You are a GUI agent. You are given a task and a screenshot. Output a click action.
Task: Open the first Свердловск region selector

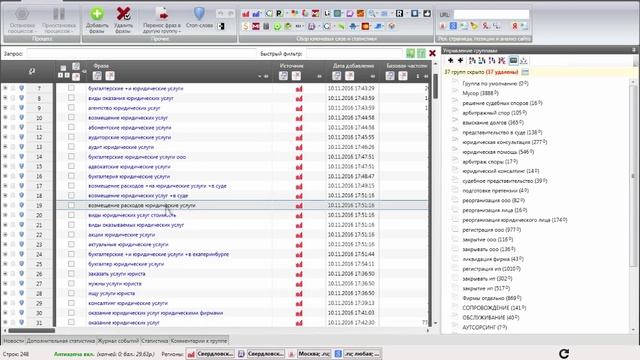(x=210, y=353)
